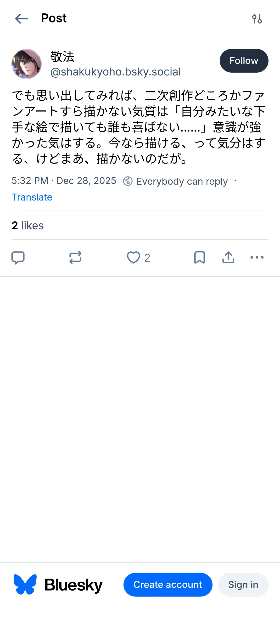Open the @shakukyoho.bsky.social handle link
Screen dimensions: 280x644
[115, 72]
